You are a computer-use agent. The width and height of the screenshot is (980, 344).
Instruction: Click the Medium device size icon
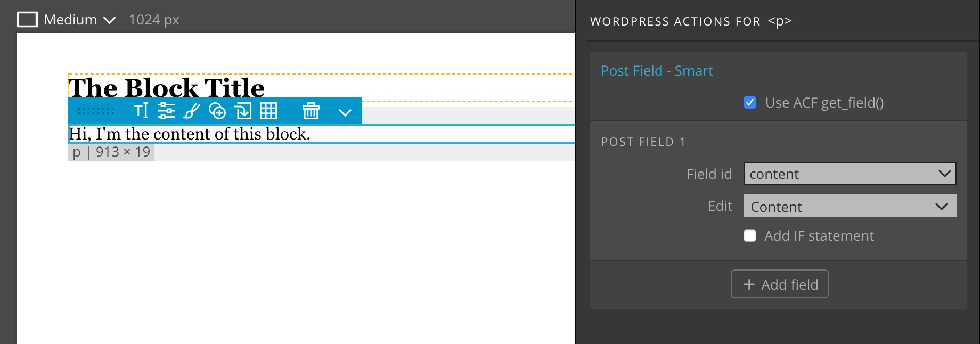tap(28, 20)
